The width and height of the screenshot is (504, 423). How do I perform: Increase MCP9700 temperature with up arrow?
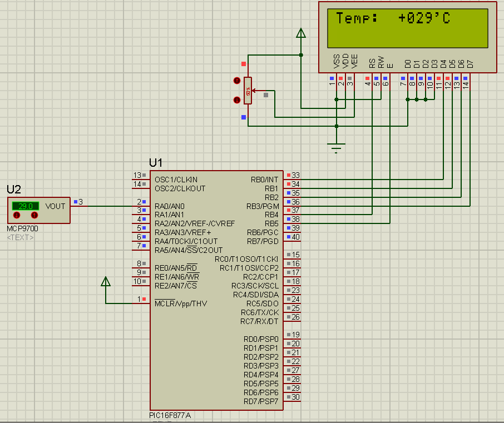click(x=34, y=215)
